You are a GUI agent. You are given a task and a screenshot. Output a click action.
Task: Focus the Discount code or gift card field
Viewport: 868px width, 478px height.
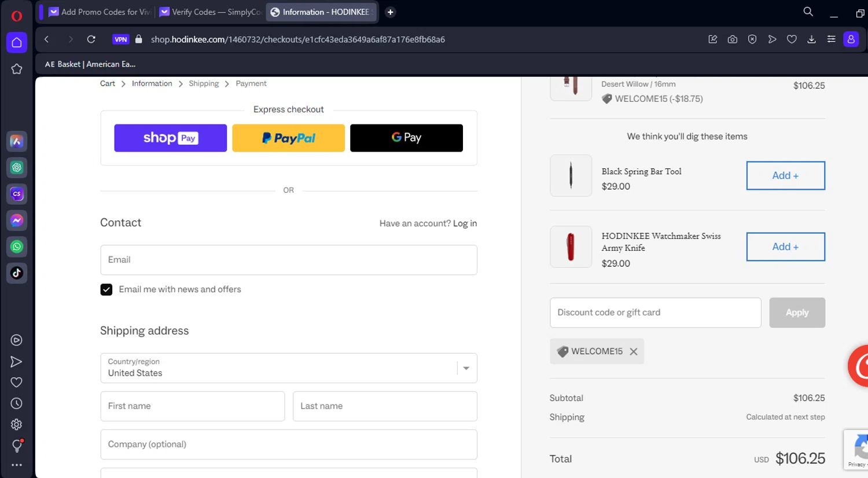point(656,312)
